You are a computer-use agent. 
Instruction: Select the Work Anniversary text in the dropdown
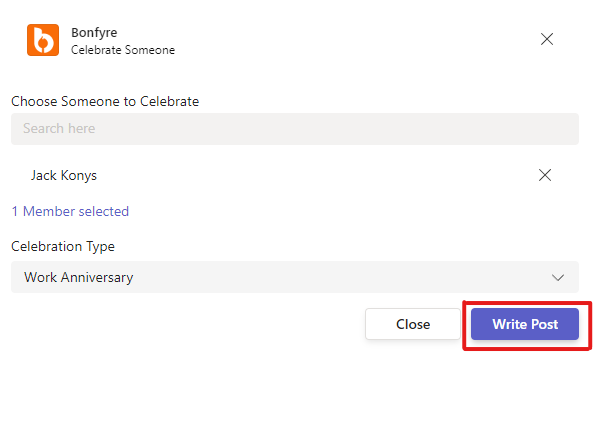point(79,277)
